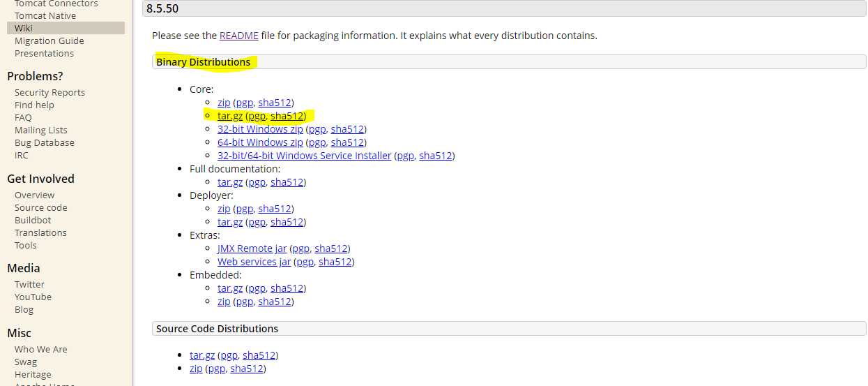Download source code zip
This screenshot has height=386, width=868.
[x=196, y=369]
